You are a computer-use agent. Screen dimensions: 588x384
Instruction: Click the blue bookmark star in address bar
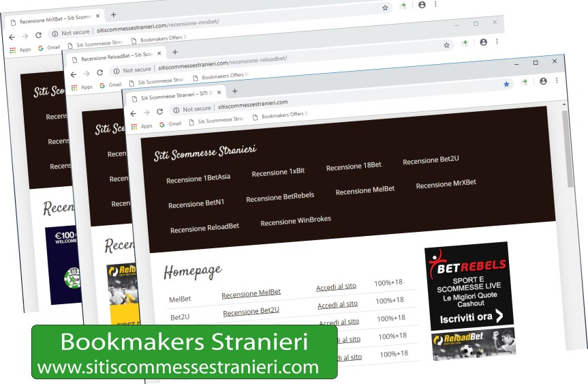click(506, 84)
